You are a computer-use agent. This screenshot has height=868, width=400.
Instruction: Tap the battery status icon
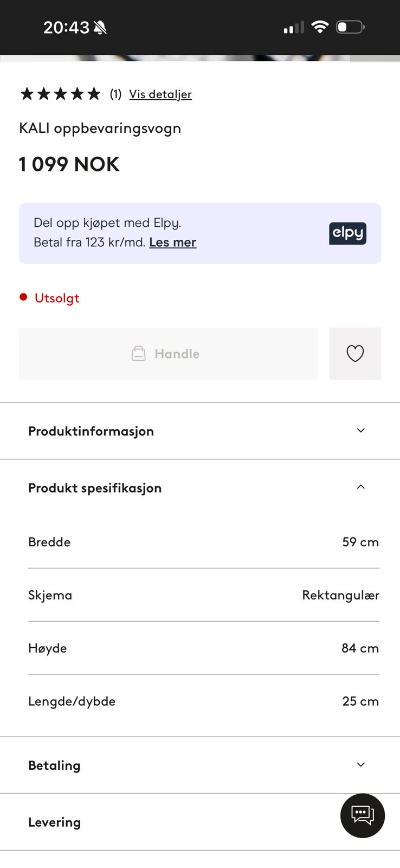click(x=350, y=27)
